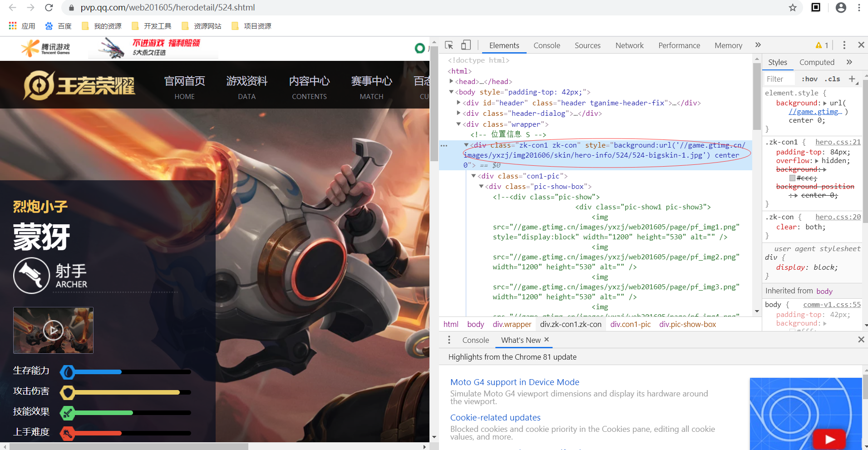The image size is (868, 450).
Task: Follow the //game.gtimg background URL link
Action: point(815,112)
